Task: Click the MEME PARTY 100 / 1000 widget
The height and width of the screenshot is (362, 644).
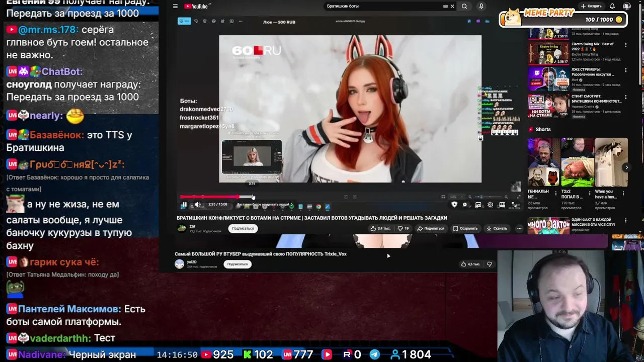Action: (562, 18)
